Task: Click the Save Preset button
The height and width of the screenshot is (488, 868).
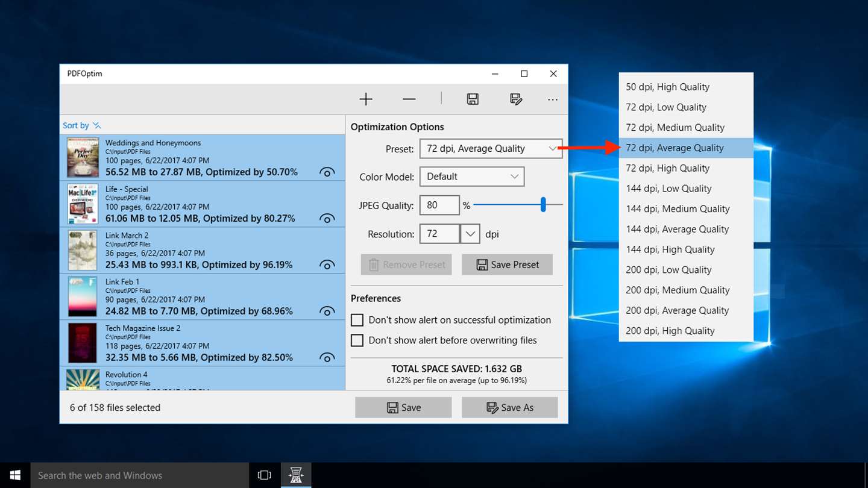Action: point(507,264)
